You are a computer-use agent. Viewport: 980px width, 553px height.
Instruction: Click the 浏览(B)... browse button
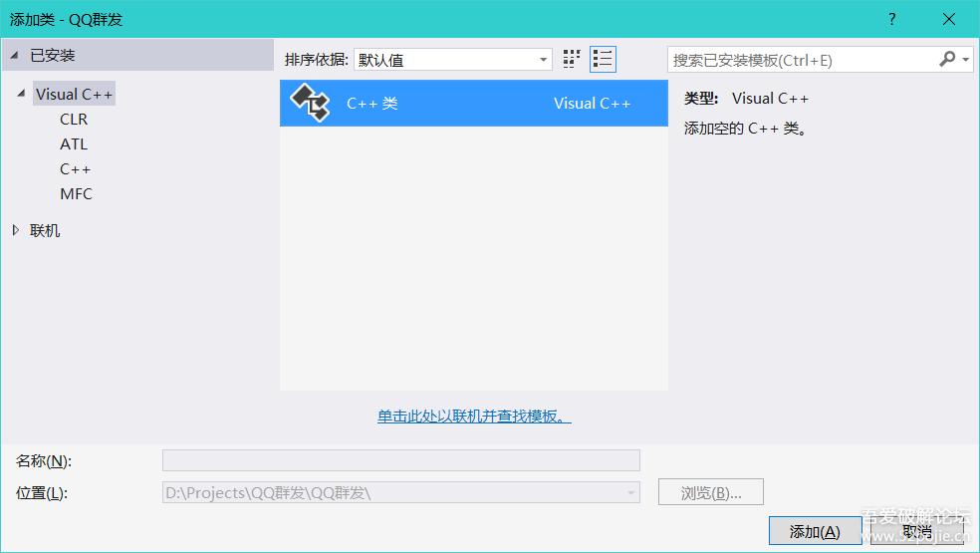pos(711,492)
